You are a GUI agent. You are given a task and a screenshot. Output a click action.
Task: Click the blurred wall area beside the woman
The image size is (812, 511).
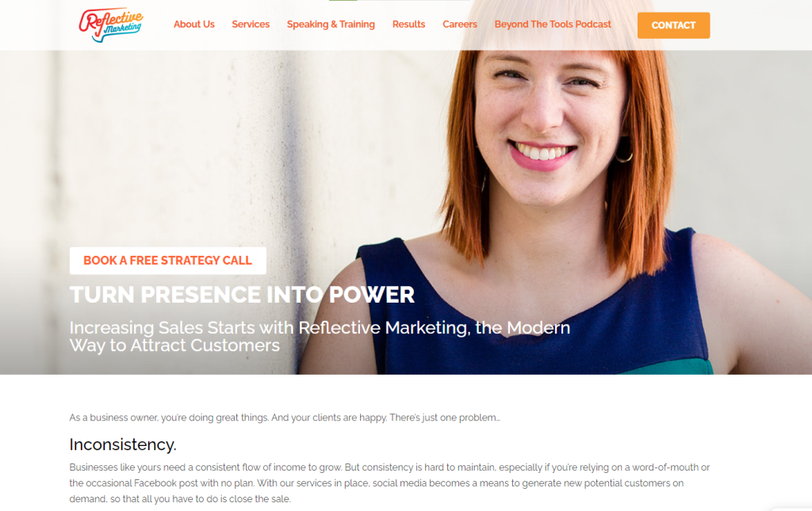tap(207, 155)
